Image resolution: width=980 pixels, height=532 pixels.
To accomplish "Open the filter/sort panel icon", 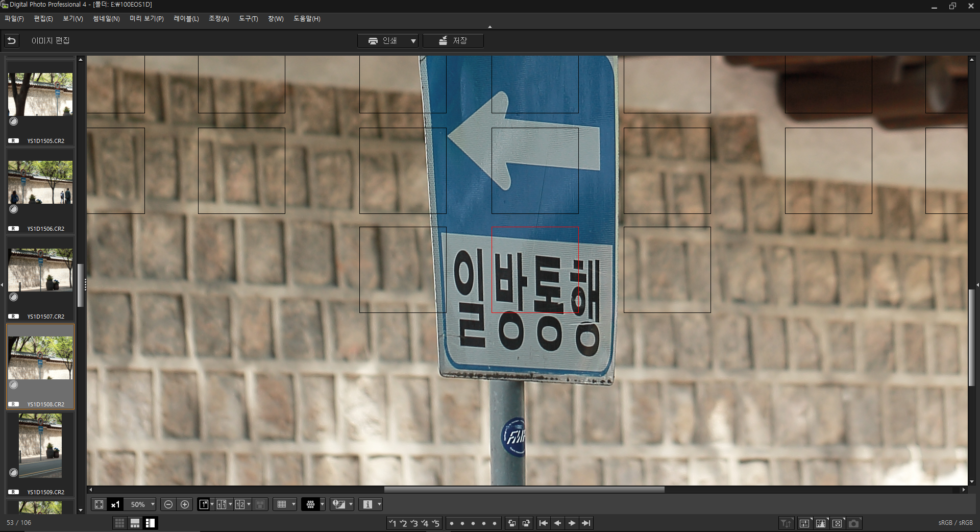I will click(786, 523).
